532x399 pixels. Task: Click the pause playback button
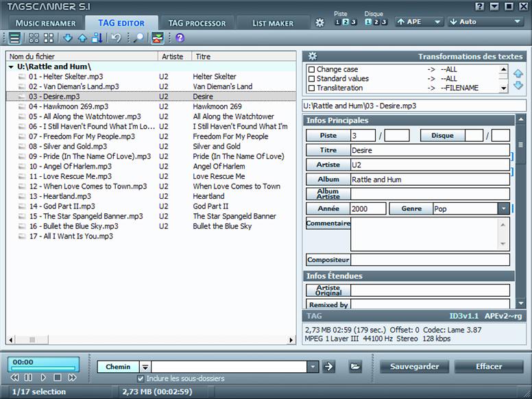click(29, 377)
